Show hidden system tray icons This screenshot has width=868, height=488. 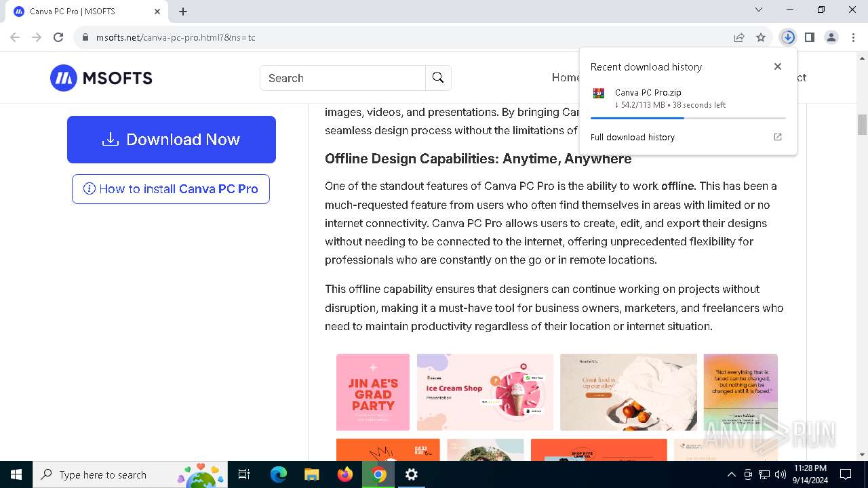[x=731, y=474]
